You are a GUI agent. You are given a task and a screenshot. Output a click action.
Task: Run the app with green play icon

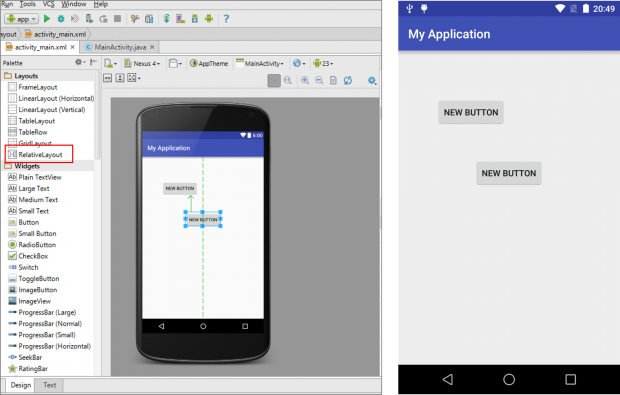[x=47, y=19]
